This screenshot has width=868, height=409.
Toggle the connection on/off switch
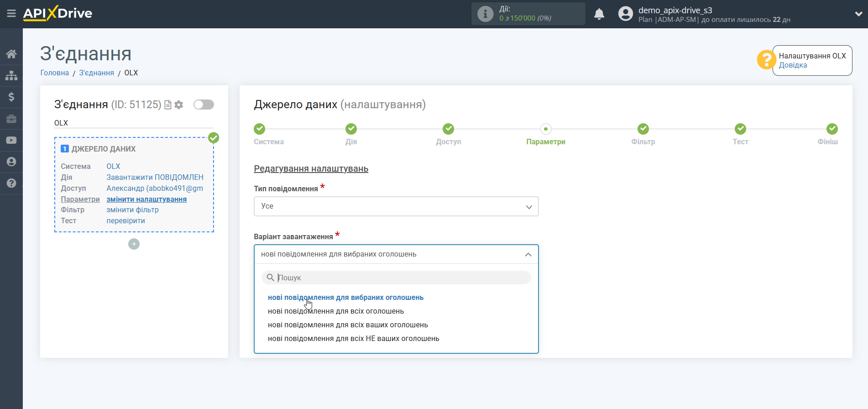tap(204, 105)
